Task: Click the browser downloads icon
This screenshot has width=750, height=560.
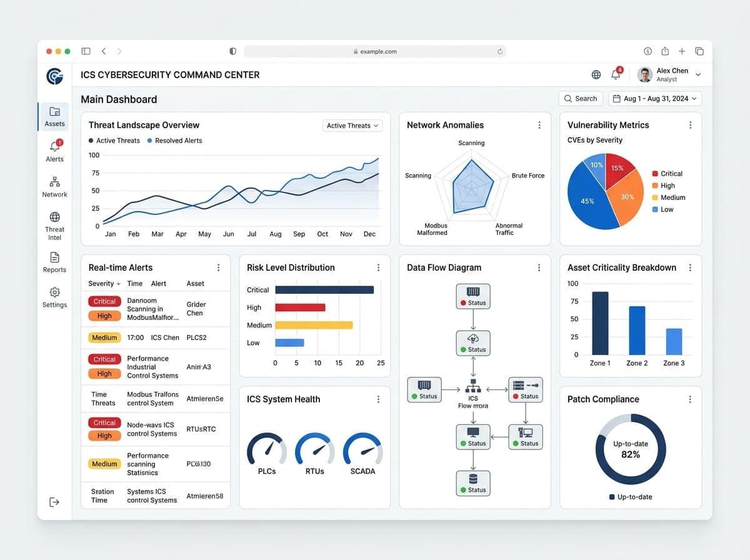Action: (x=647, y=51)
